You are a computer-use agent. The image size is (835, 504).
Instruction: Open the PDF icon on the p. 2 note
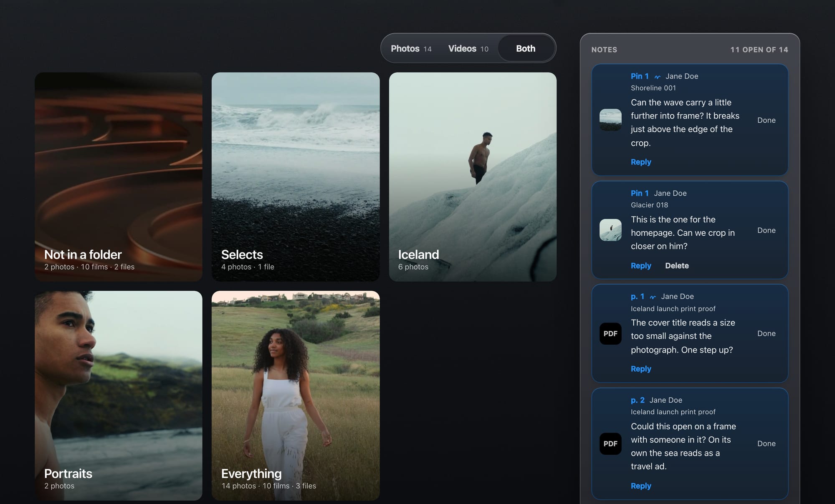pos(610,444)
